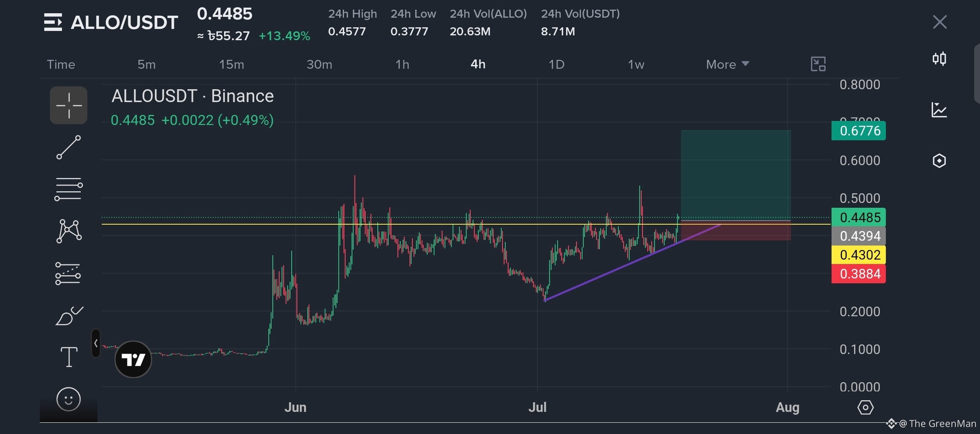
Task: Select the trend line drawing tool
Action: click(68, 147)
